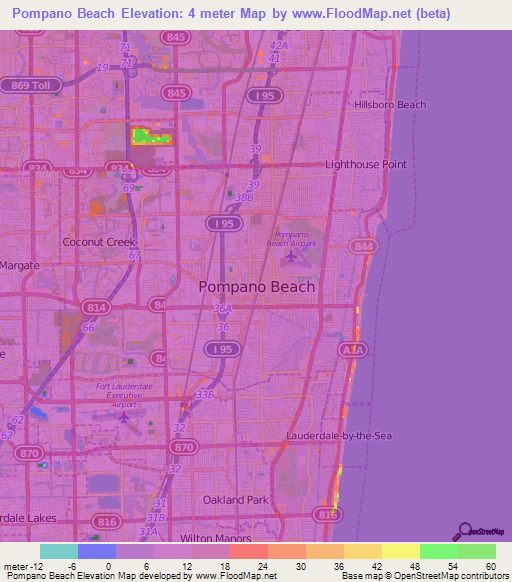Click the Pompano Beach Airpark text label
Image resolution: width=512 pixels, height=582 pixels.
(292, 239)
